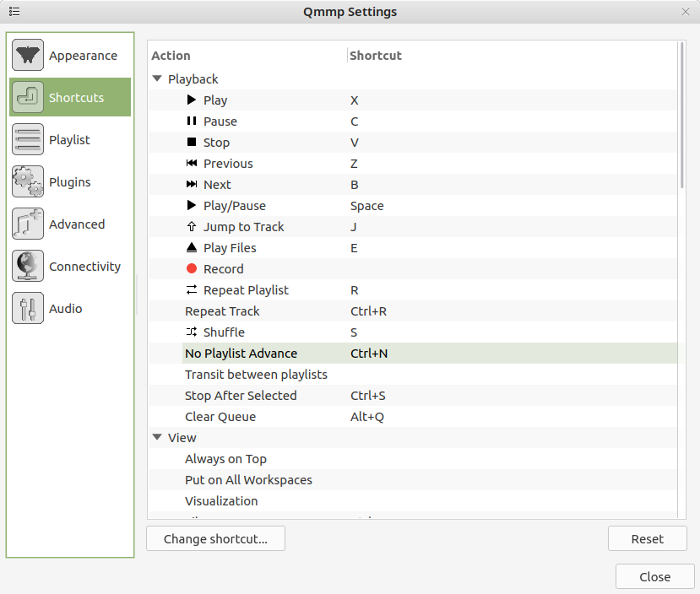Click the shortcuts list vertical scrollbar
Viewport: 700px width, 594px height.
681,115
